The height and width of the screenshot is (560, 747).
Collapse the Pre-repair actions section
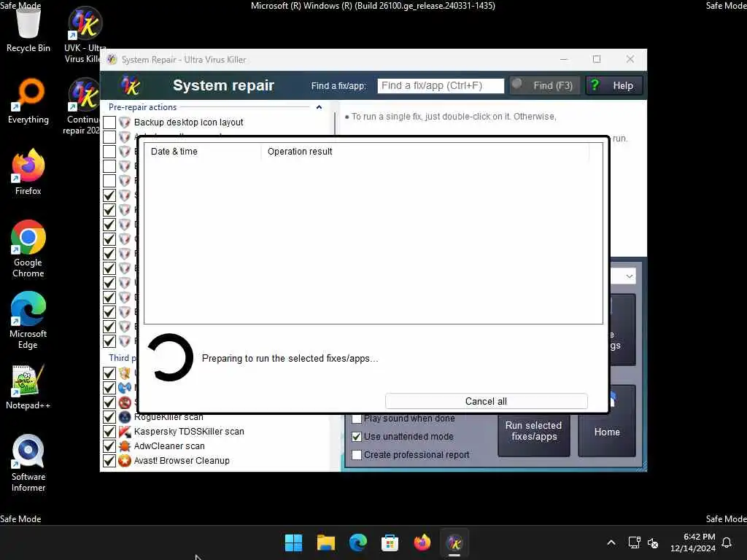[320, 107]
